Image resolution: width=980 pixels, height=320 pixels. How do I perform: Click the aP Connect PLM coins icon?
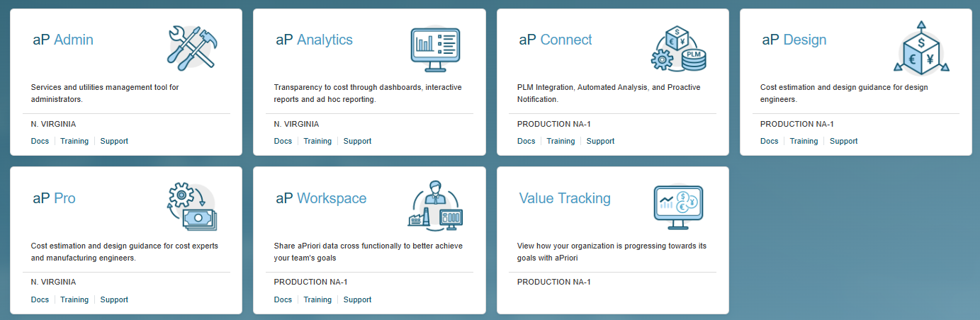[x=678, y=49]
